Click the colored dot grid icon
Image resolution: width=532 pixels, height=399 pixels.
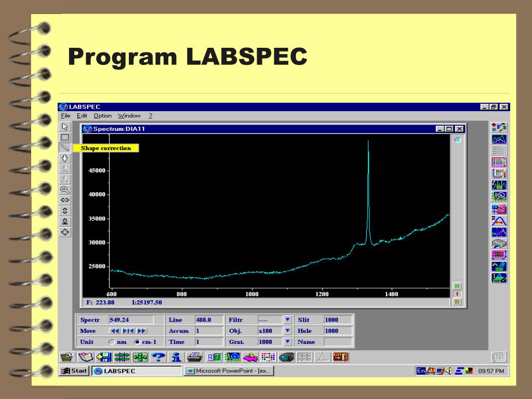(x=269, y=357)
